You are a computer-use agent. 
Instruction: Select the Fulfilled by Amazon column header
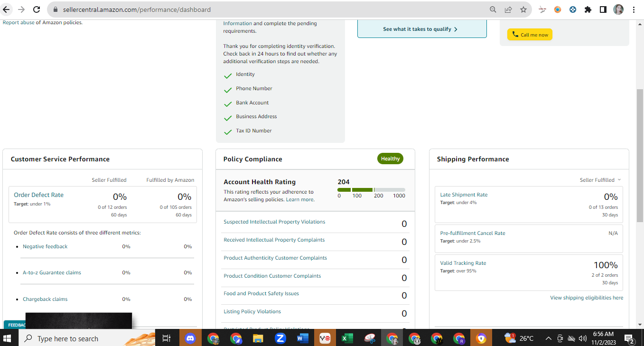[170, 180]
